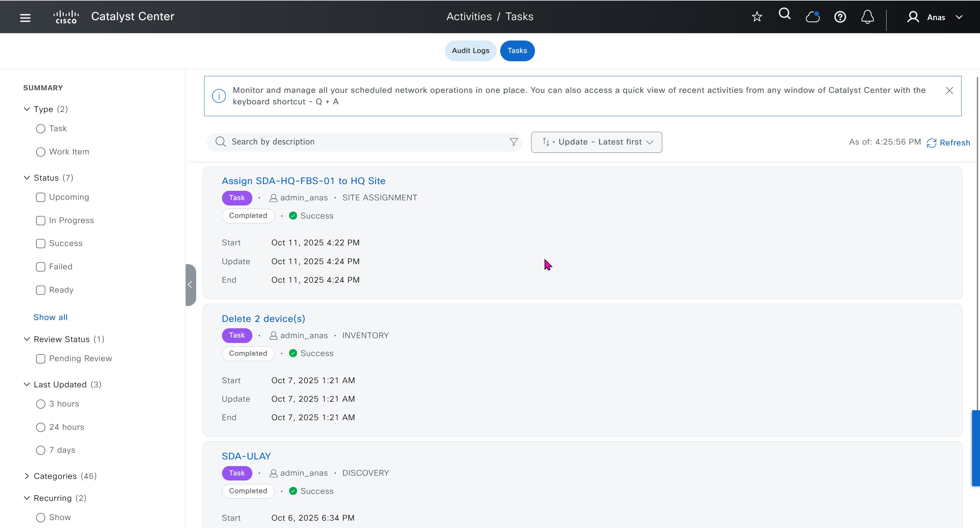
Task: Open the global search magnifier icon
Action: [784, 14]
